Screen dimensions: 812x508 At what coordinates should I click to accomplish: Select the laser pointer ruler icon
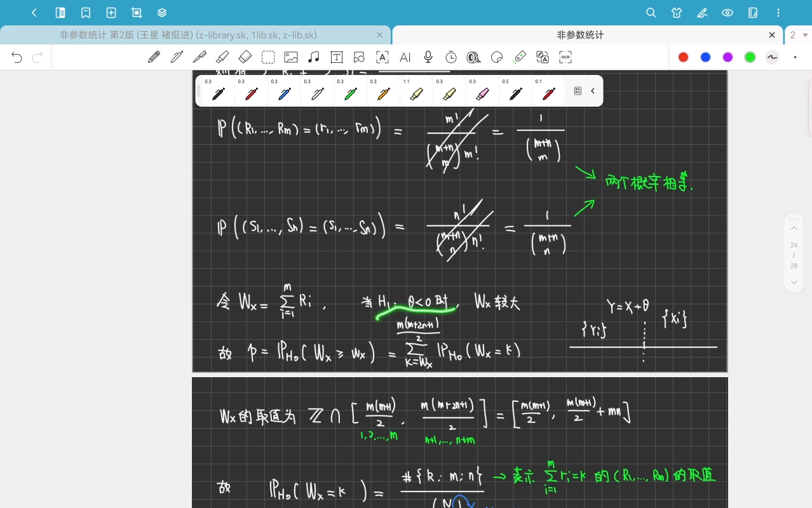point(520,57)
